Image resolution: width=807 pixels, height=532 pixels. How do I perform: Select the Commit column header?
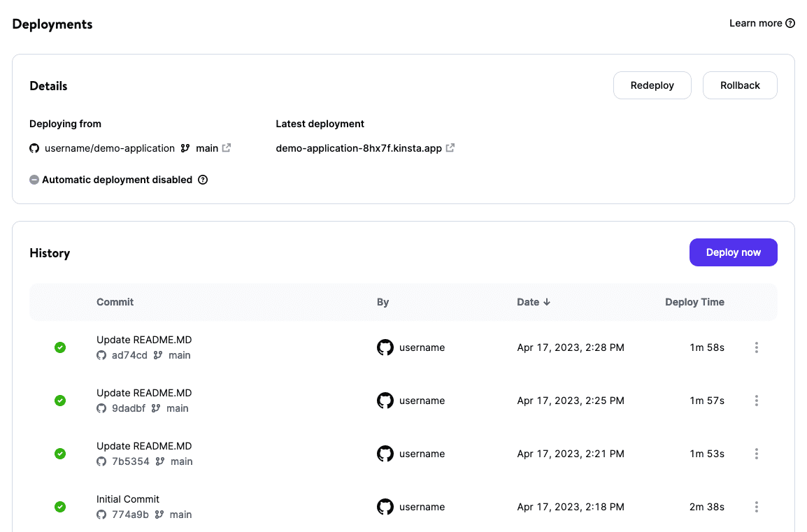(x=115, y=302)
